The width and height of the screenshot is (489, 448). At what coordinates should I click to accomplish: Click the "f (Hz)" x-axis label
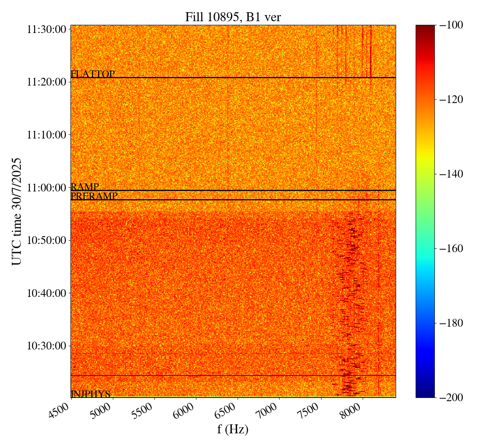click(233, 429)
